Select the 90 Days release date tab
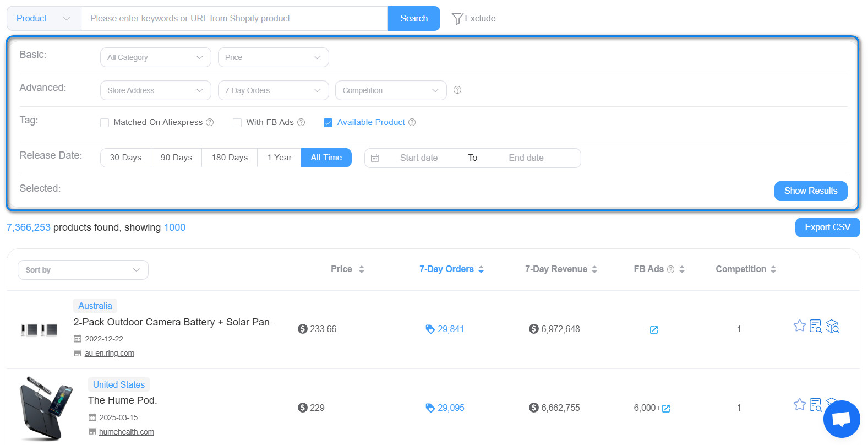868x445 pixels. click(177, 158)
